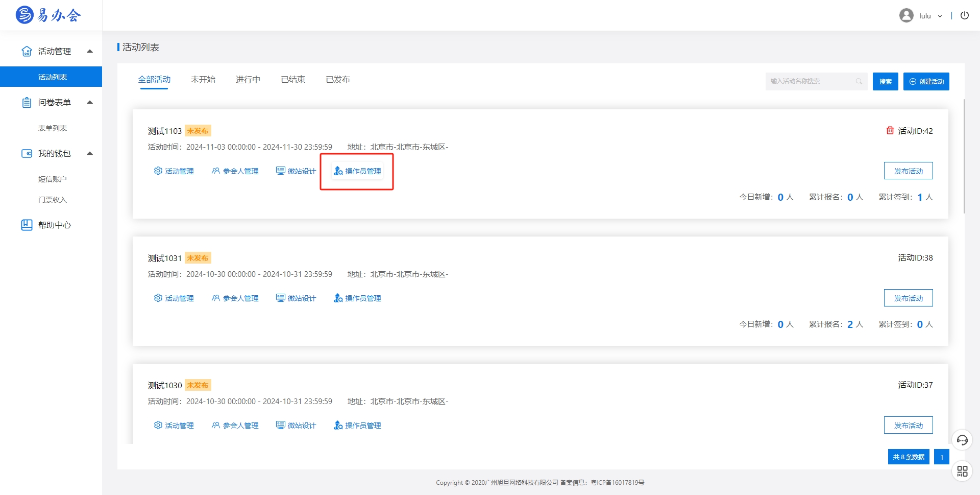Click 发布活动 for 测试1030
Image resolution: width=980 pixels, height=495 pixels.
click(x=909, y=425)
